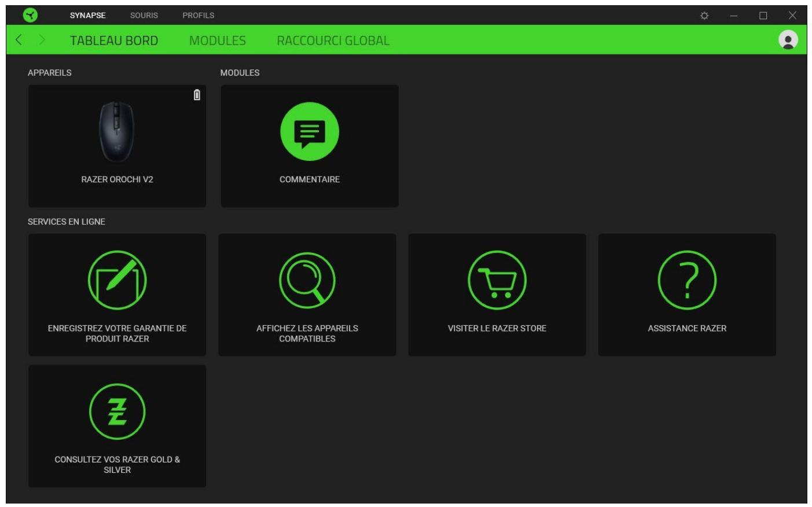Close the Synapse window

pos(792,16)
